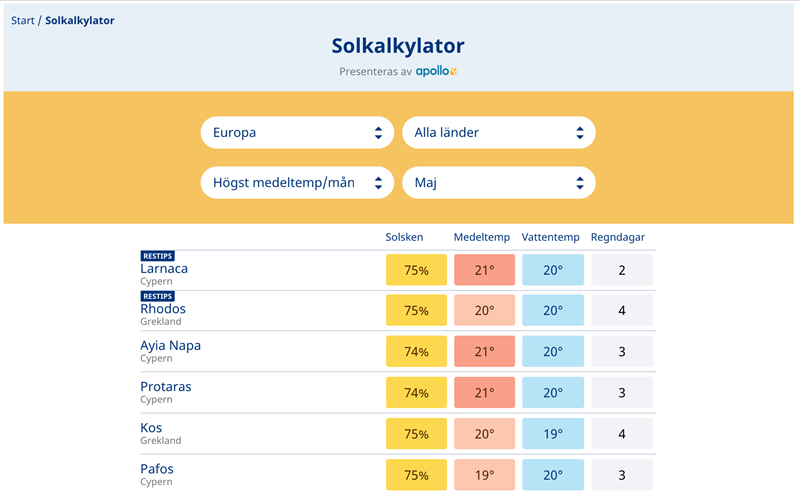Click the RESTIPS badge above Rhodos

tap(157, 296)
